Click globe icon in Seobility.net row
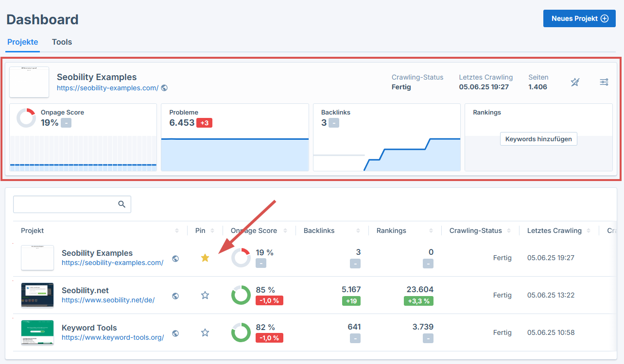This screenshot has height=364, width=624. click(175, 296)
